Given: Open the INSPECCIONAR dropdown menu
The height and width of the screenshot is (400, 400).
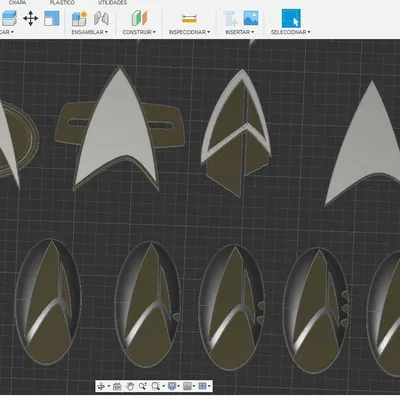Looking at the screenshot, I should (189, 32).
